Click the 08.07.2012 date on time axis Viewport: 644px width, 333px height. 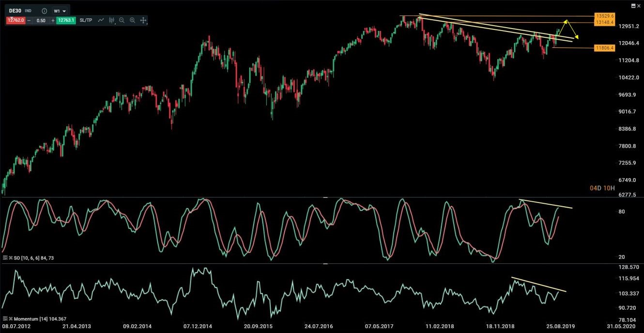[x=15, y=326]
